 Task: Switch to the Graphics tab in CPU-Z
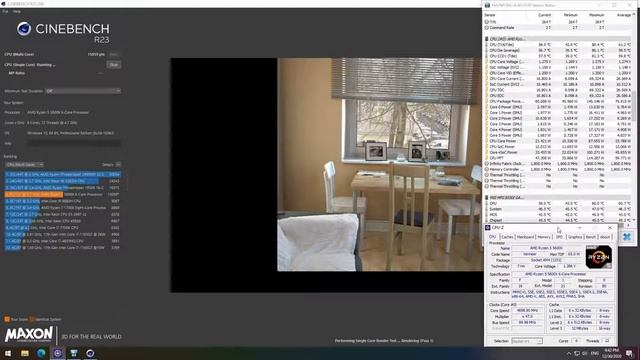pos(575,237)
